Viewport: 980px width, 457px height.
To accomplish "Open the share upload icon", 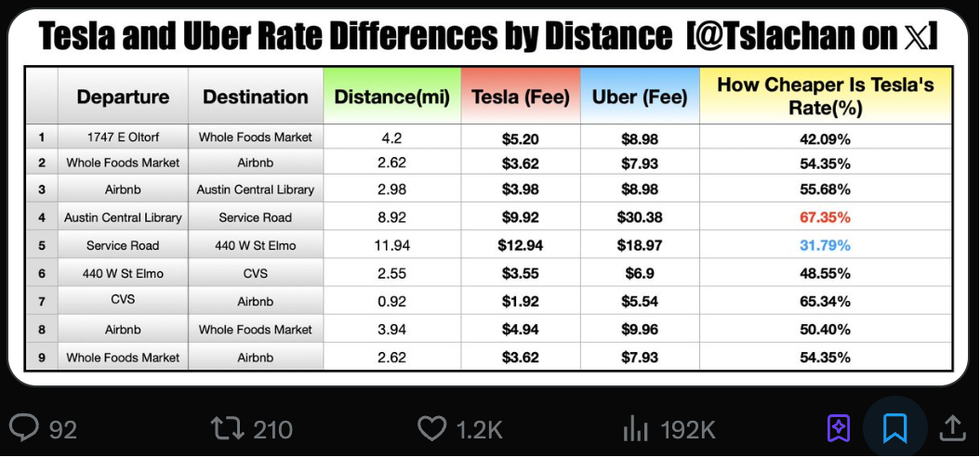I will pyautogui.click(x=952, y=428).
